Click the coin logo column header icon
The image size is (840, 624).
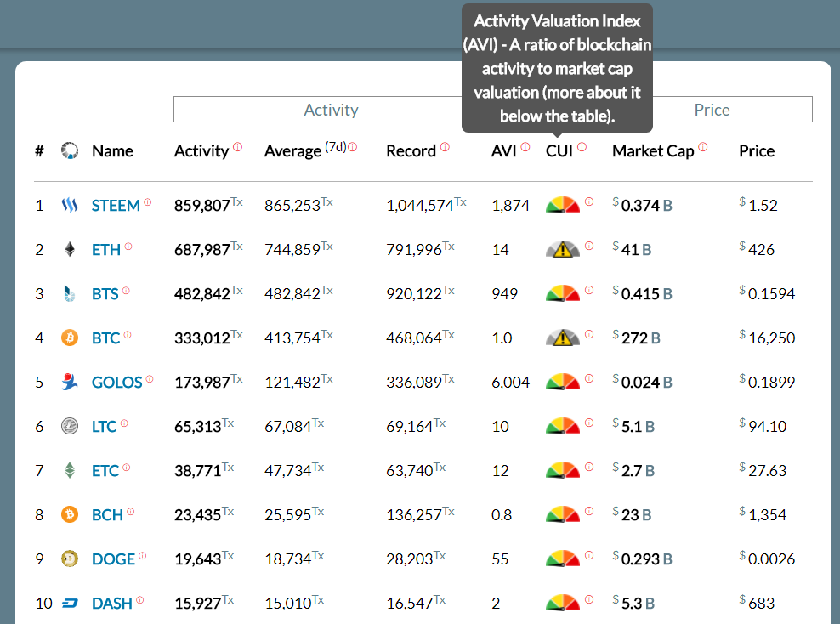pos(70,150)
